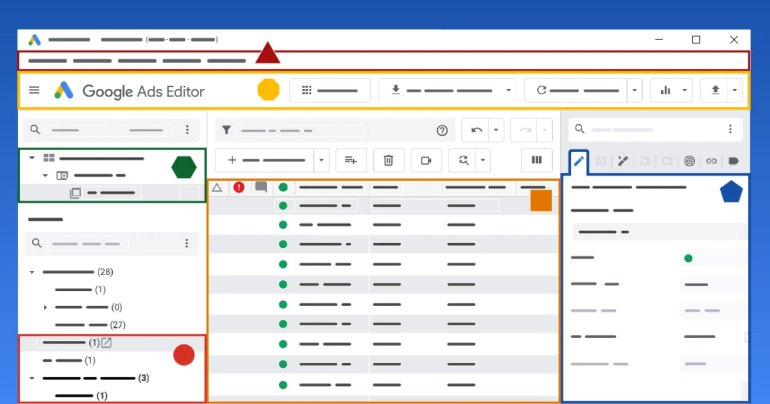This screenshot has width=770, height=404.
Task: Open the dropdown arrow beside the add button
Action: click(321, 159)
